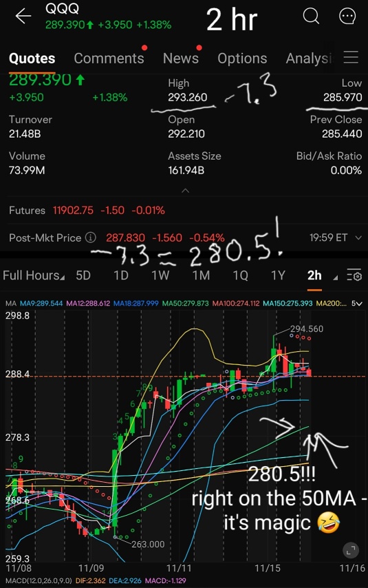Viewport: 368px width, 588px height.
Task: Tap the MA50:279.873 indicator label
Action: click(x=185, y=303)
